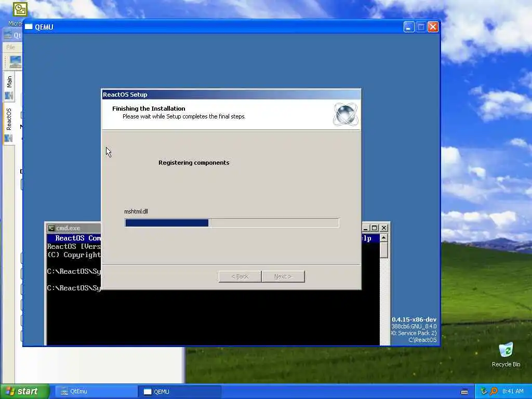
Task: Click the QtEmu toolbar machine icon
Action: pyautogui.click(x=15, y=62)
